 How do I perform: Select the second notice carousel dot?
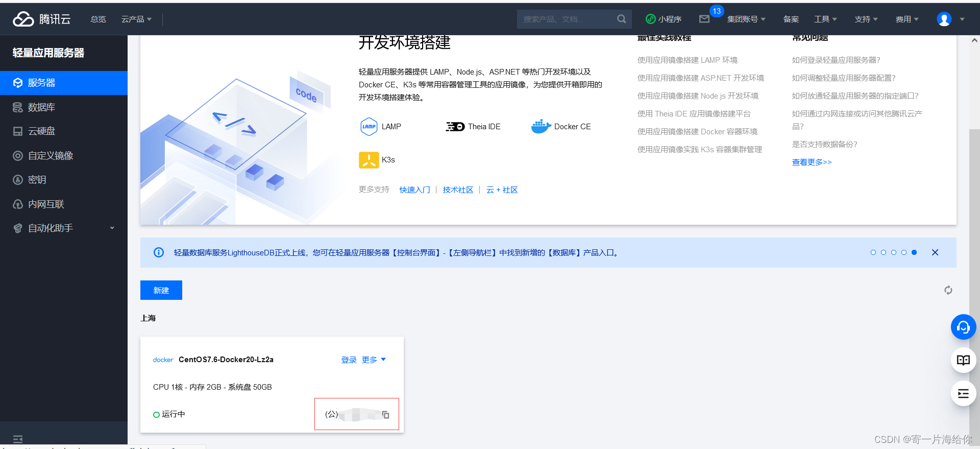(x=884, y=252)
